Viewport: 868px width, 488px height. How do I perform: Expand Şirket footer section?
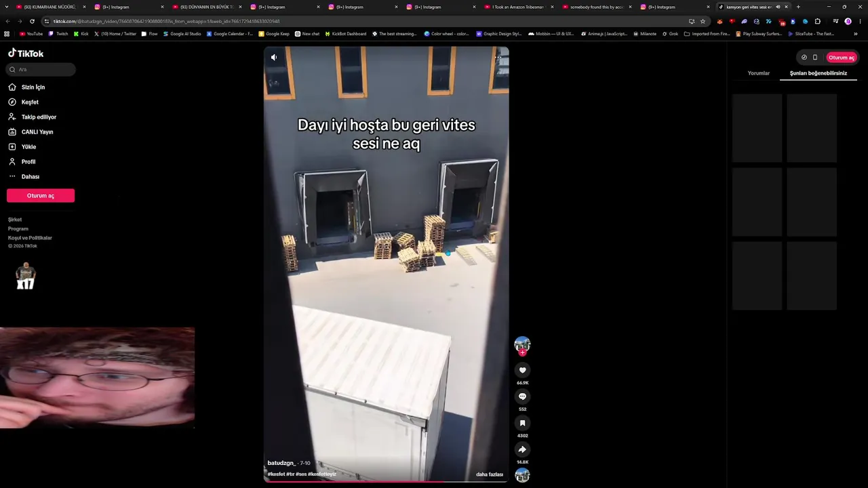15,220
